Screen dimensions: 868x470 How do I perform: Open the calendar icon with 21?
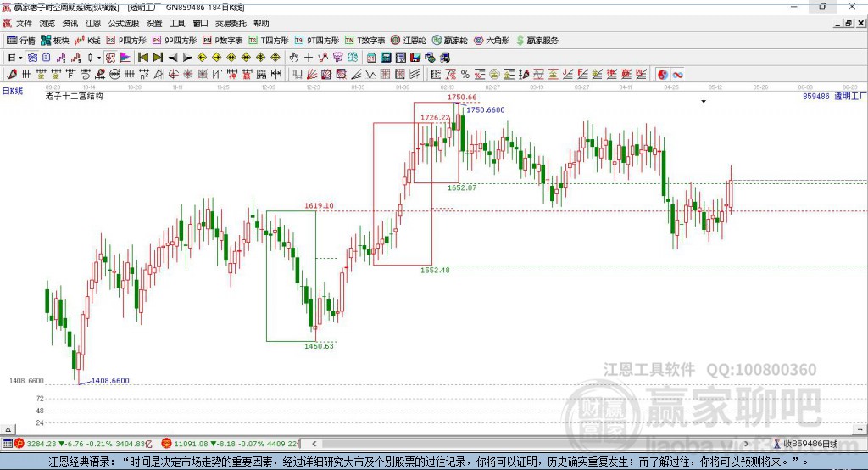click(x=371, y=58)
